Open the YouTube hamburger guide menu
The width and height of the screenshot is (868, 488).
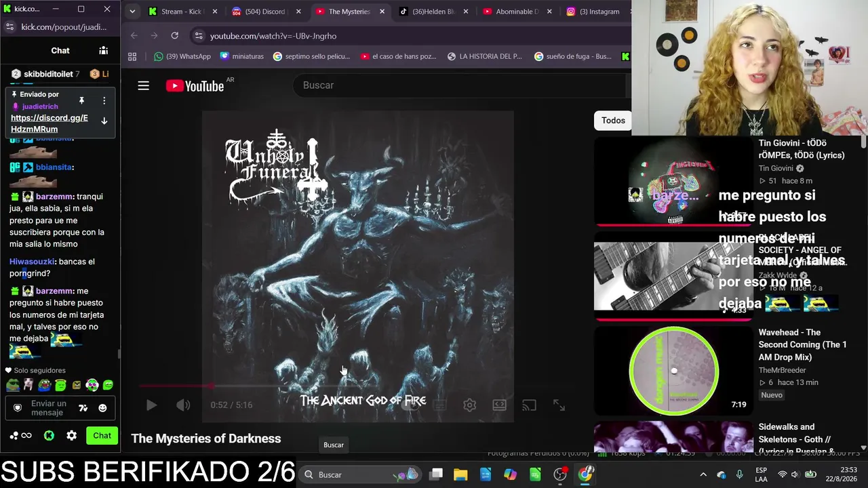coord(143,85)
